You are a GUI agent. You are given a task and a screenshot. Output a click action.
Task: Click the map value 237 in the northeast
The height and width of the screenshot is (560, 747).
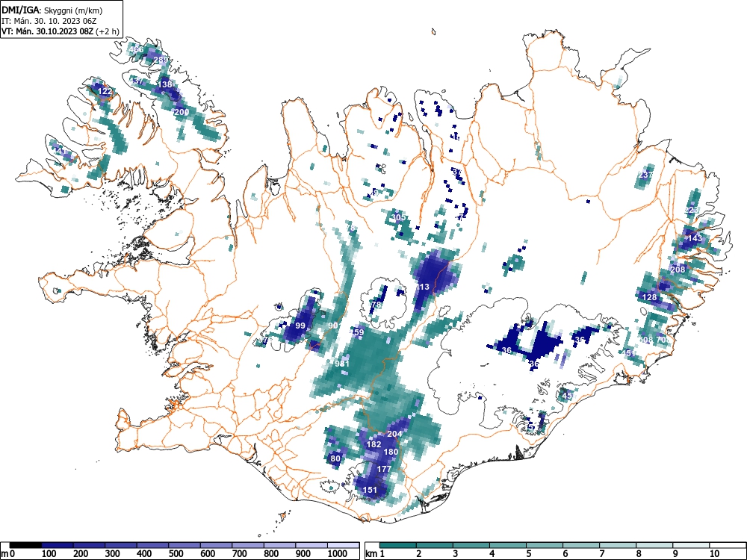point(645,175)
